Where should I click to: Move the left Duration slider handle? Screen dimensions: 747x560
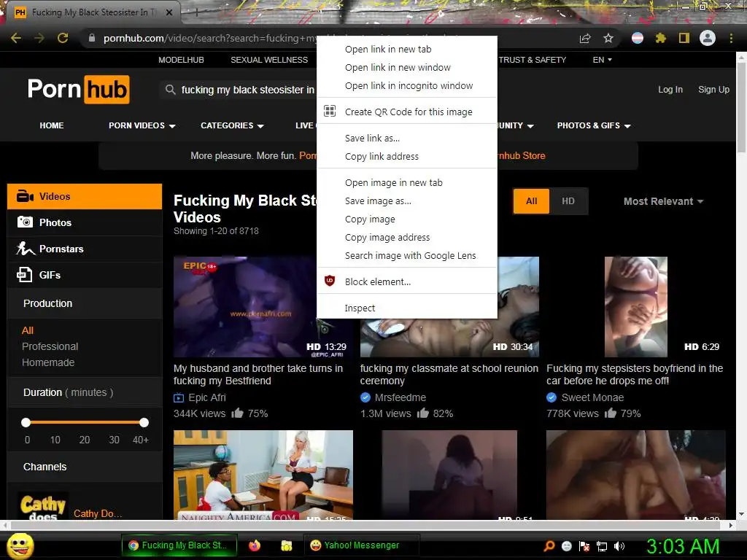tap(26, 422)
